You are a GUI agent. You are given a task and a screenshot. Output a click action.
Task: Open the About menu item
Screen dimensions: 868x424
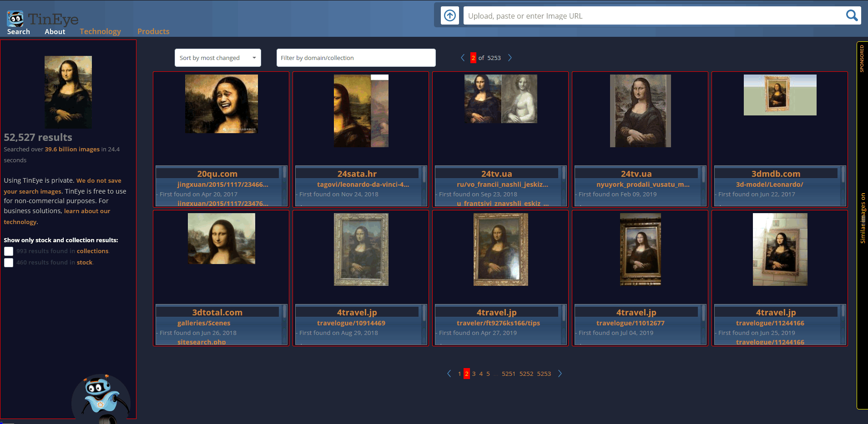pyautogui.click(x=55, y=31)
